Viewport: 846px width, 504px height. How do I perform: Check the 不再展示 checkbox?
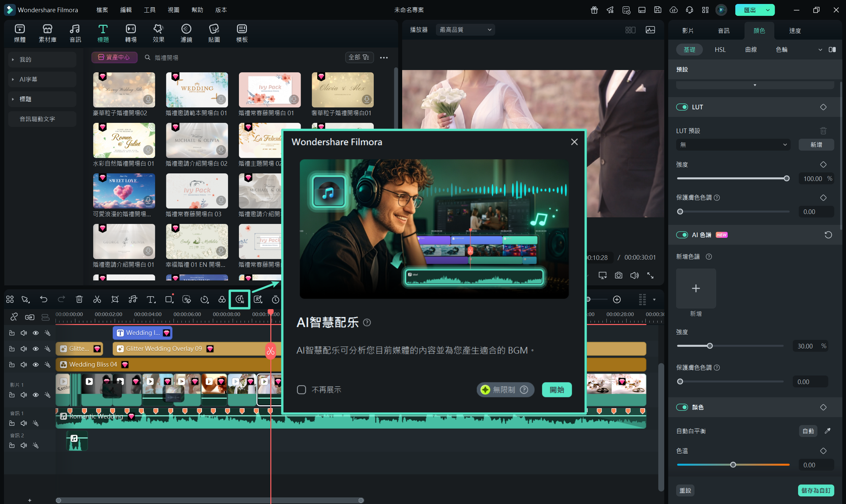click(x=301, y=389)
